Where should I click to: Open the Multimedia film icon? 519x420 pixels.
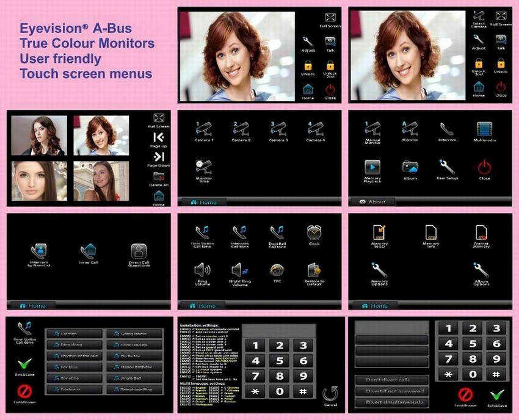[x=484, y=129]
